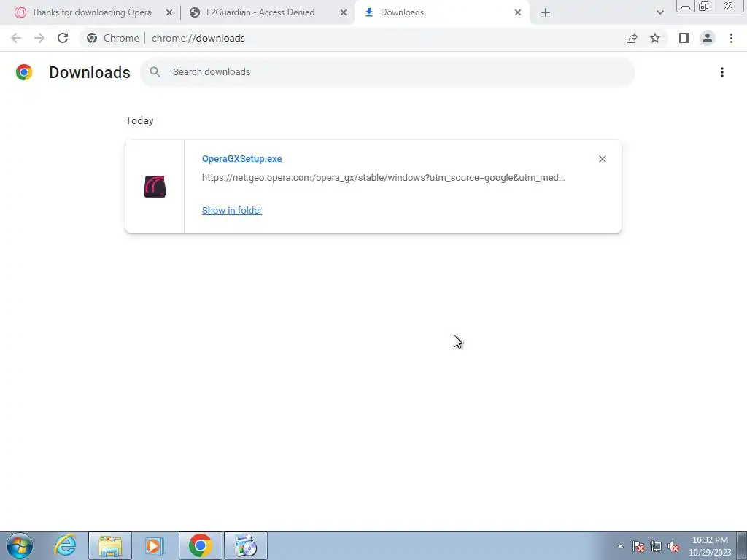747x560 pixels.
Task: Focus the Search downloads field
Action: coord(387,72)
